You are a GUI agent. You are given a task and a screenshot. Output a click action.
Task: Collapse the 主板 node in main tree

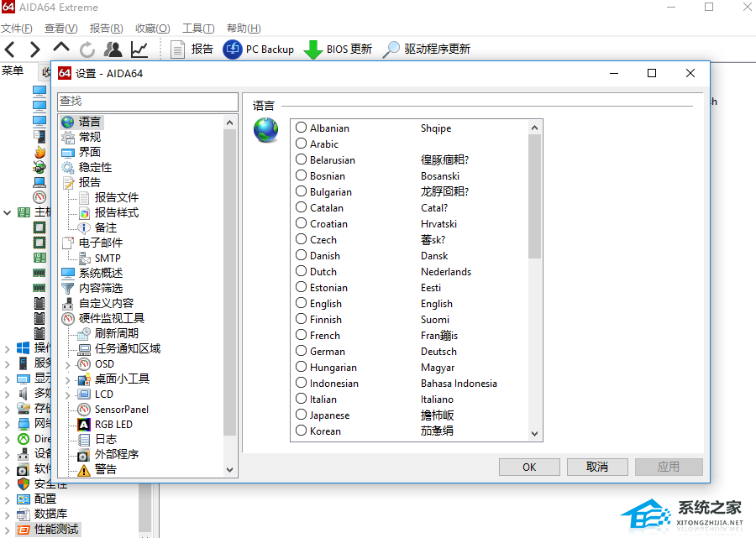click(8, 212)
